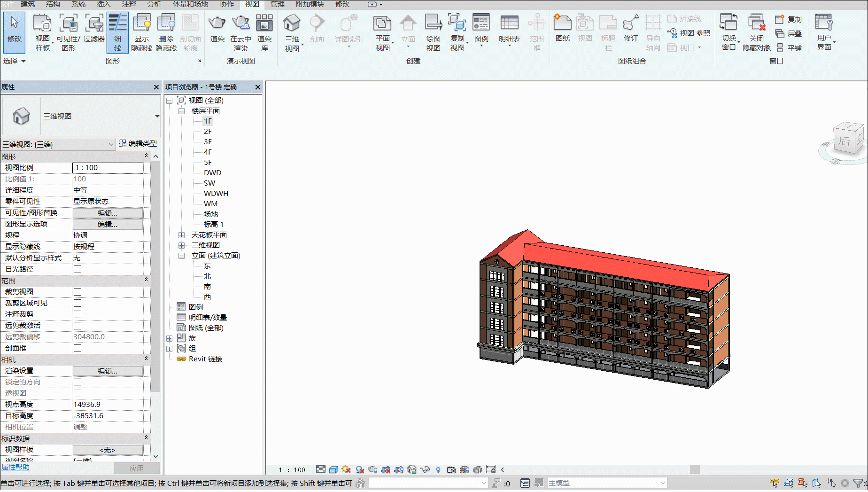Select the 细线 thin lines tool
Viewport: 868px width, 492px height.
pyautogui.click(x=117, y=32)
